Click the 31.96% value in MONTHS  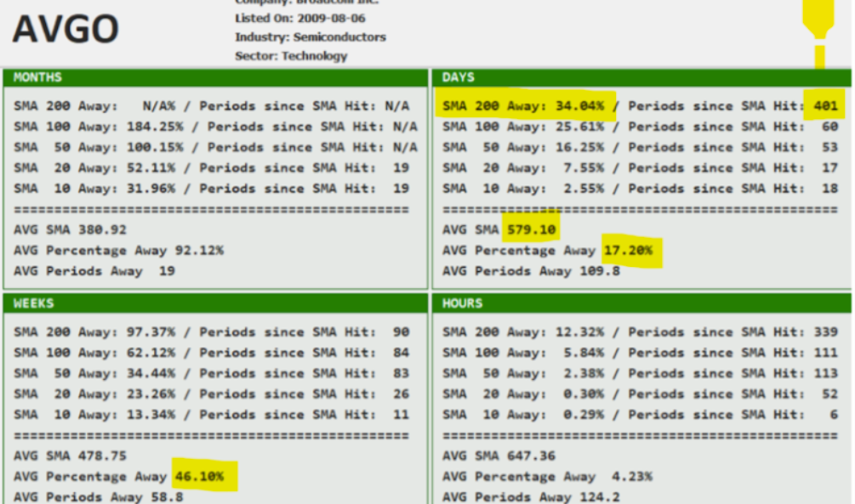coord(151,189)
